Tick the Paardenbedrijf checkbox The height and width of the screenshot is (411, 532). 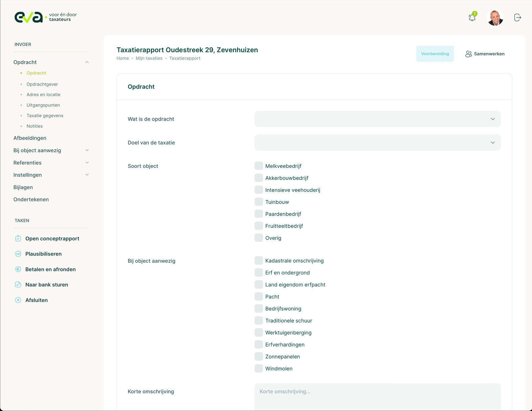[259, 214]
